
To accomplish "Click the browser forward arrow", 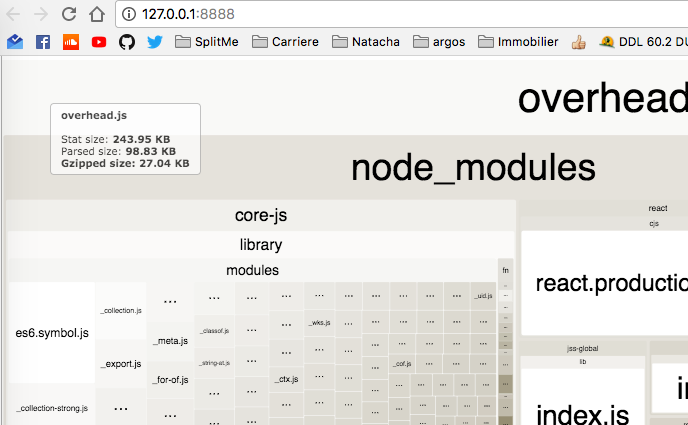I will coord(41,14).
